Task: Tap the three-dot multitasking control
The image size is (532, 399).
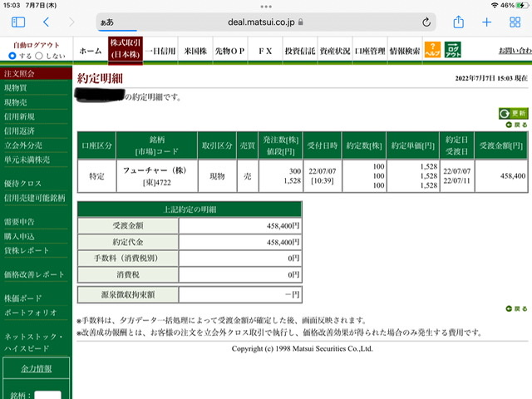Action: click(266, 7)
